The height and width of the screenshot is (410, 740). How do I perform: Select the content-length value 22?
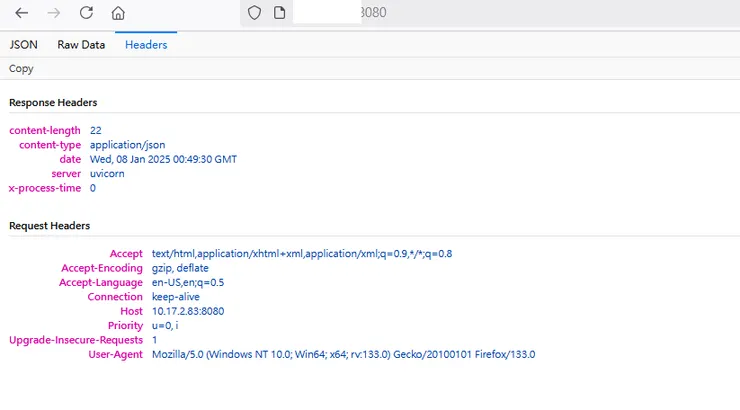[x=96, y=131]
